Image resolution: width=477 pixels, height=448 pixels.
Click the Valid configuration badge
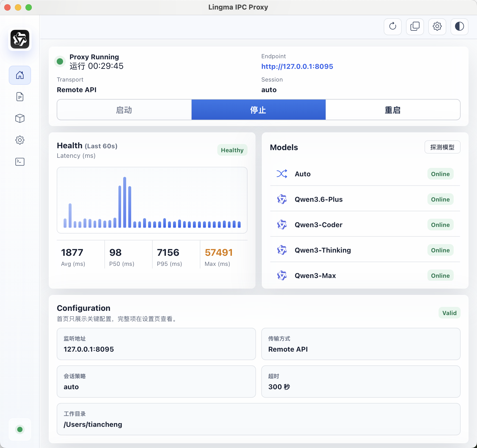(x=449, y=313)
